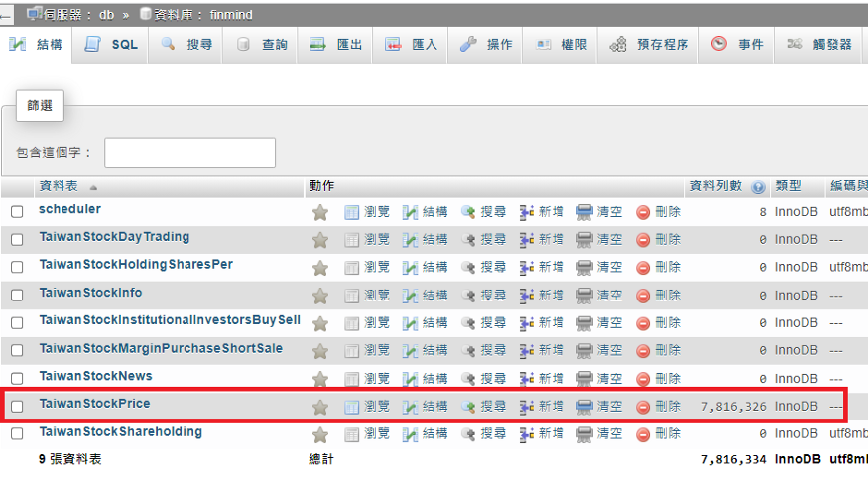The image size is (868, 480).
Task: Click favorite star for TaiwanStockMarginPurchaseShortSale
Action: tap(319, 351)
